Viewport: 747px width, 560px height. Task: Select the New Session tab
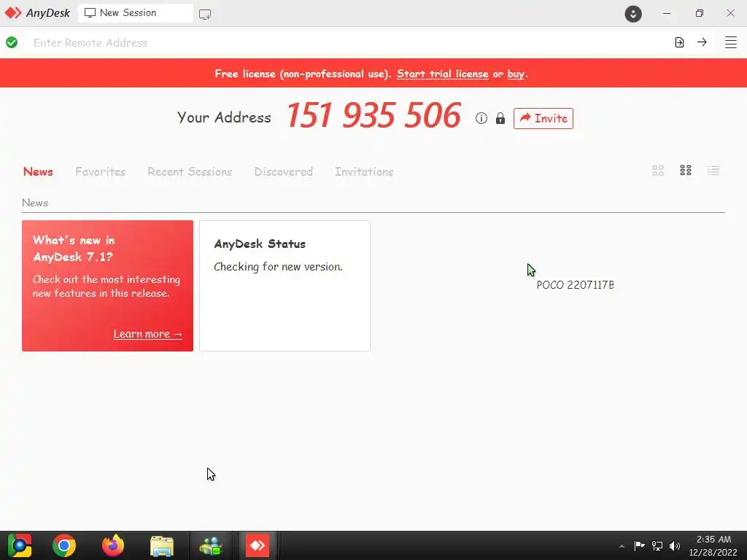tap(136, 13)
